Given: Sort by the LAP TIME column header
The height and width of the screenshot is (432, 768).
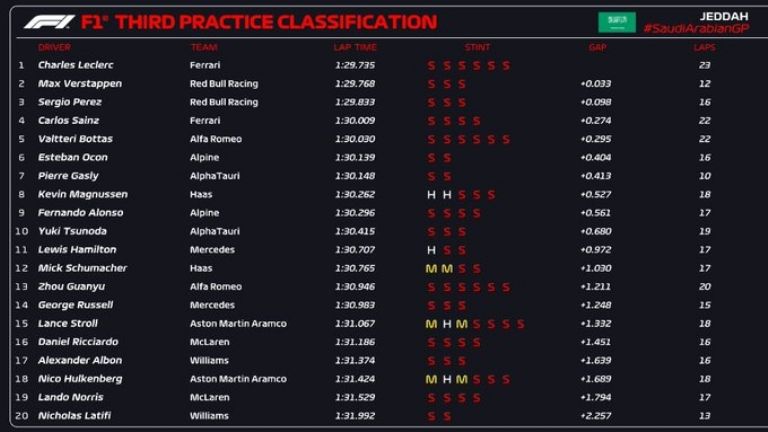Looking at the screenshot, I should [355, 47].
